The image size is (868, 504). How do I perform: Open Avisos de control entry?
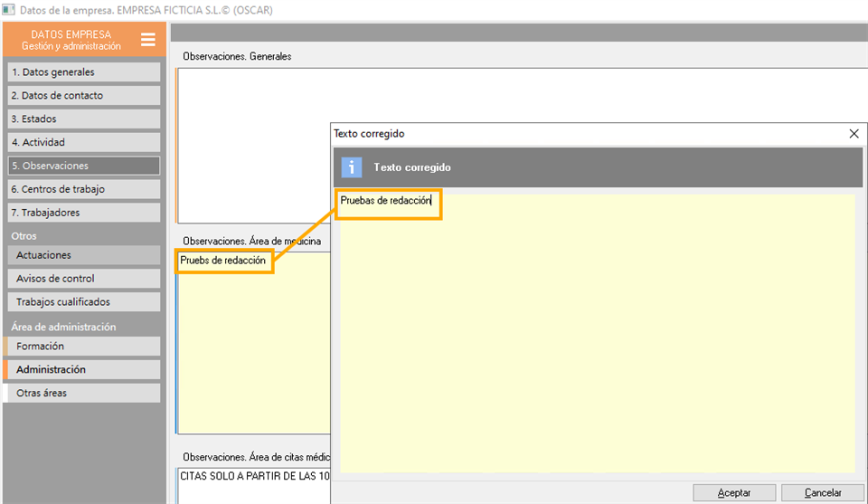coord(84,279)
